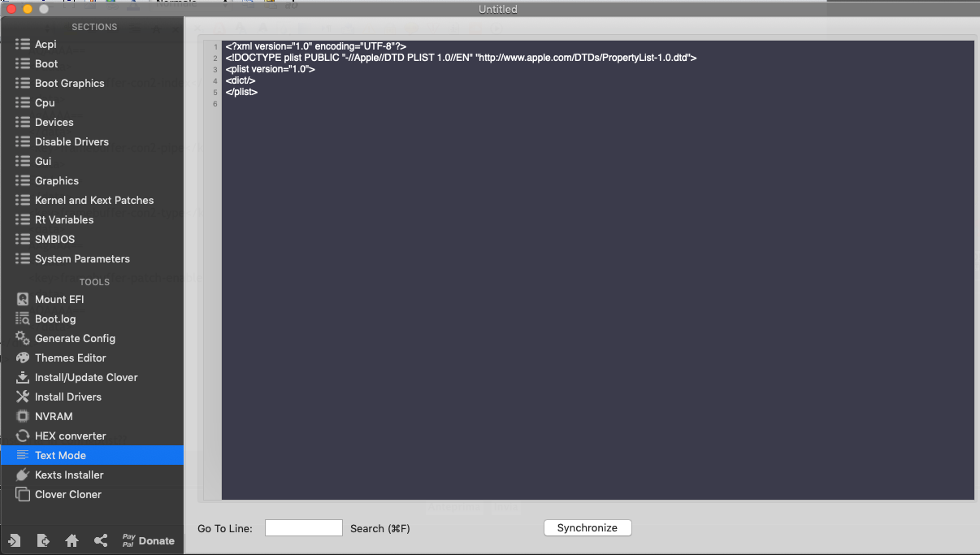Launch the Themes Editor
The width and height of the screenshot is (980, 555).
pos(92,358)
